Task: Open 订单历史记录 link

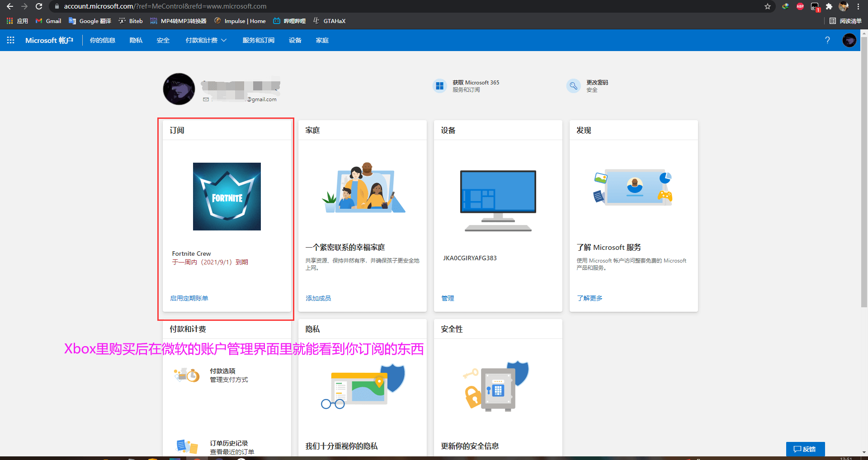Action: click(229, 443)
